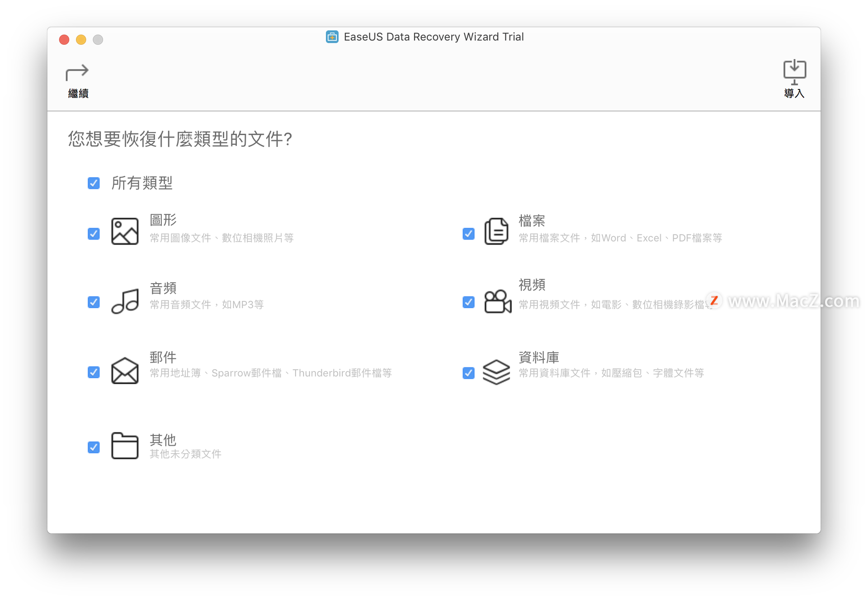
Task: Click the 所有類型 label
Action: [x=142, y=183]
